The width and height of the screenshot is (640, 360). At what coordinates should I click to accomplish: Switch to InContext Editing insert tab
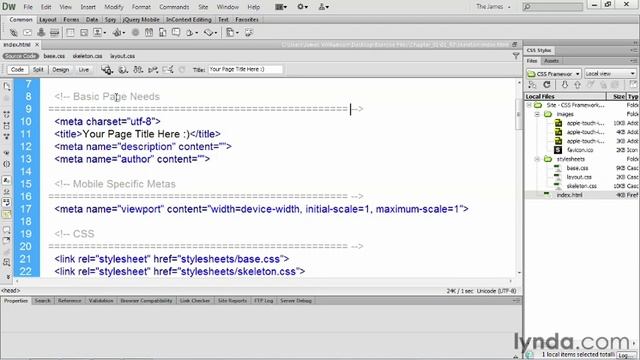tap(189, 20)
